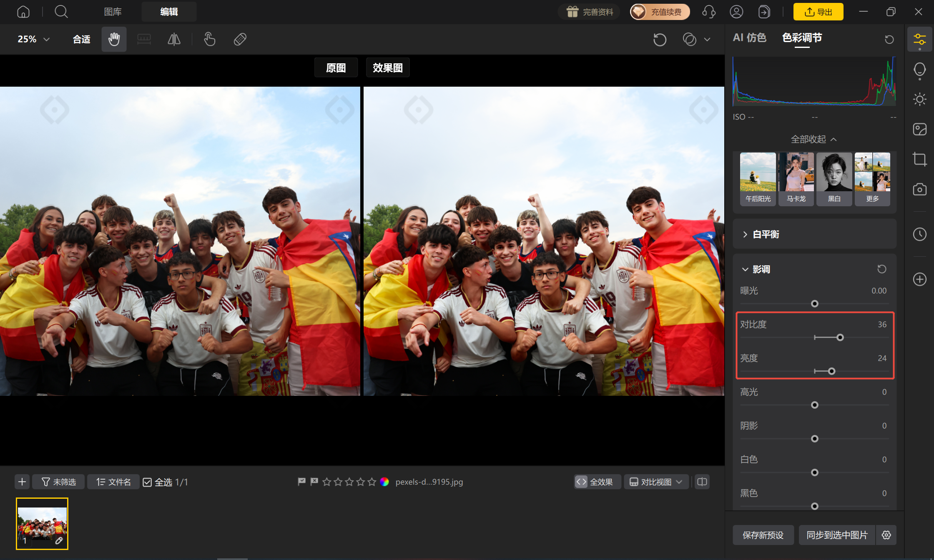This screenshot has height=560, width=934.
Task: Click the 充值续费 button
Action: pos(660,12)
